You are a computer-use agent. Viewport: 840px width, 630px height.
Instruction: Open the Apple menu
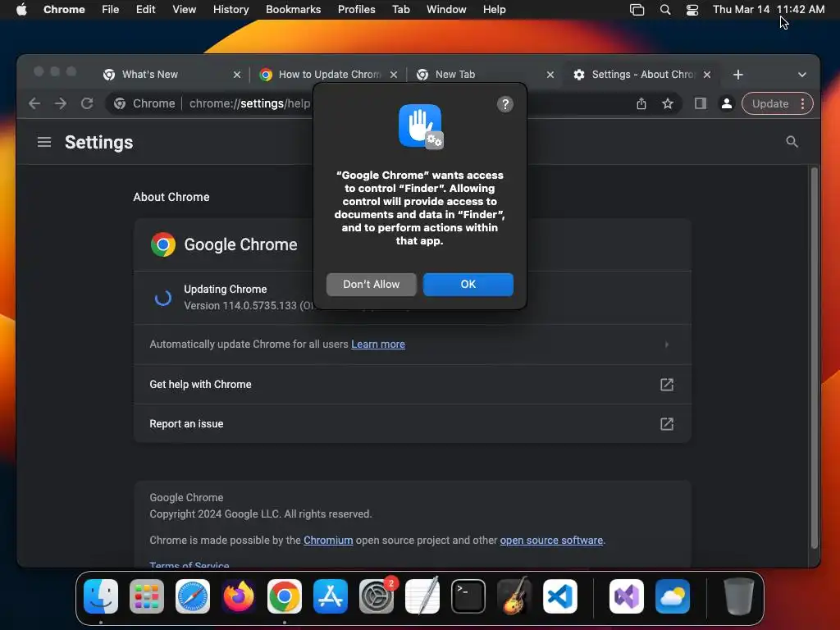(x=21, y=10)
